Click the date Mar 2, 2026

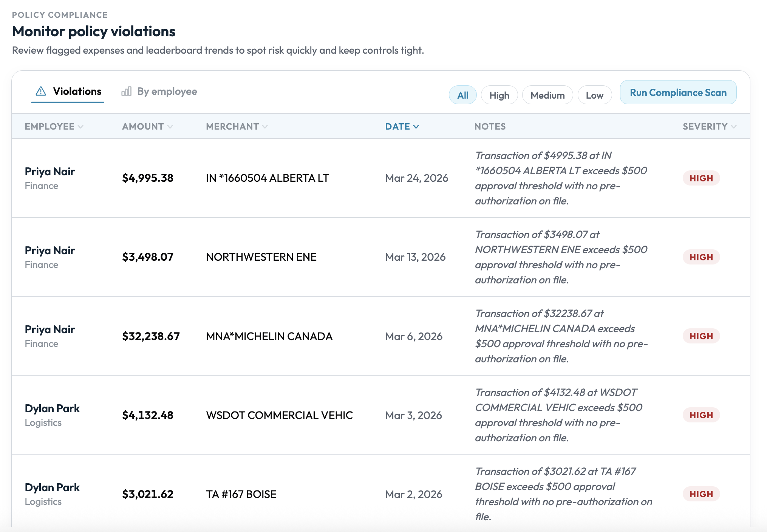point(414,494)
